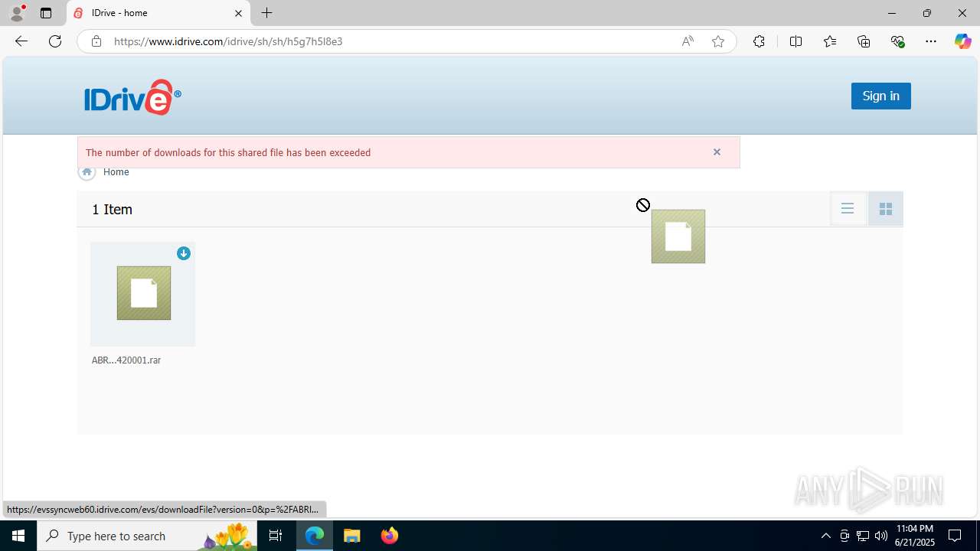Viewport: 980px width, 551px height.
Task: Close the 'IDrive - home' tab
Action: pyautogui.click(x=238, y=13)
